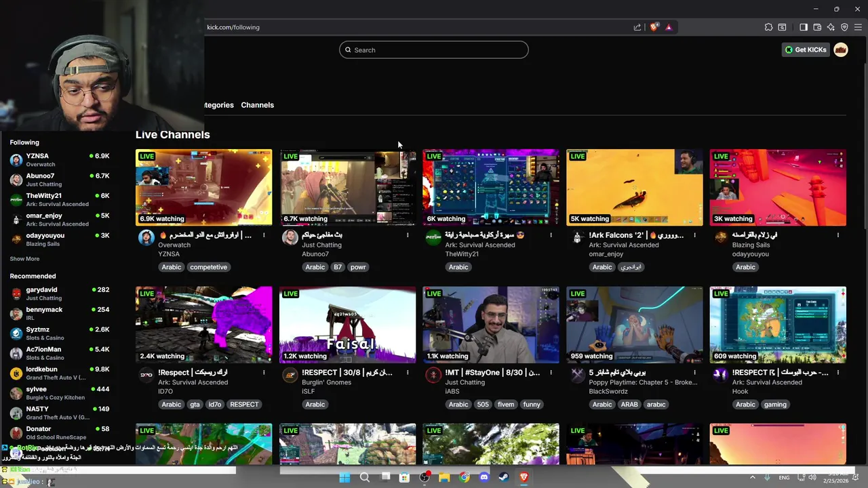Select Ac7ionMan in Recommended sidebar

coord(60,353)
